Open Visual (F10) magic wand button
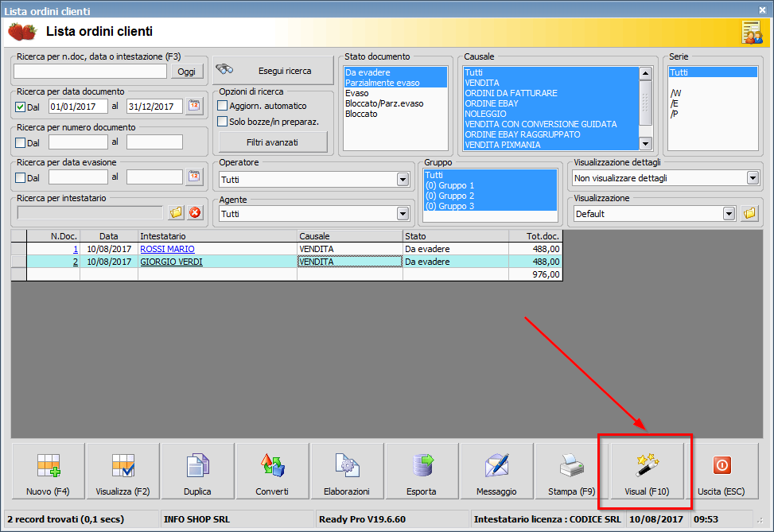Viewport: 774px width, 532px height. point(647,471)
